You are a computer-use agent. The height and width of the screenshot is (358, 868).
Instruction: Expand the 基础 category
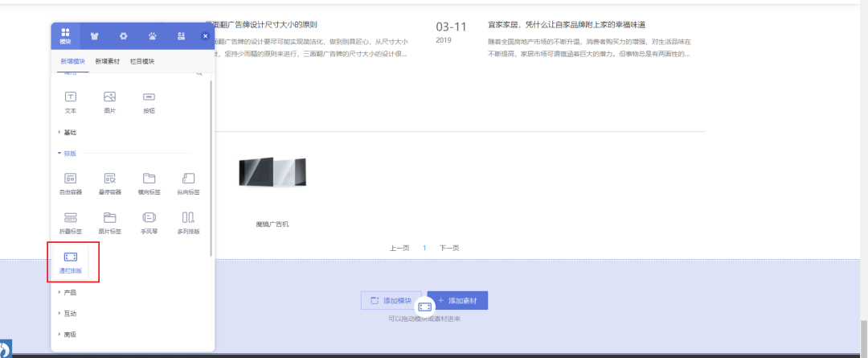click(x=69, y=132)
